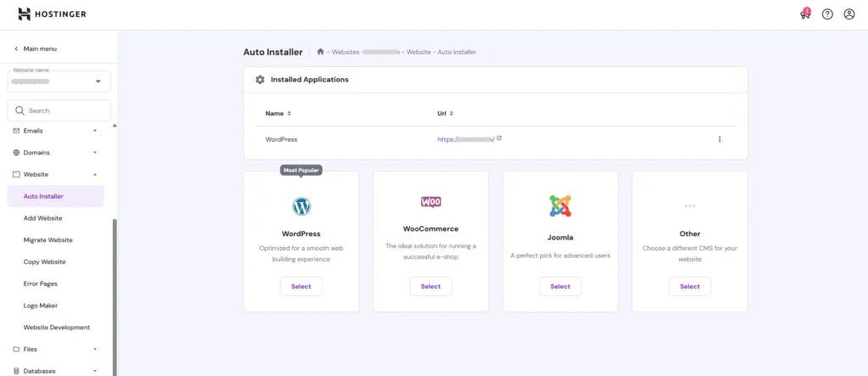The height and width of the screenshot is (376, 868).
Task: Select the WooCommerce application
Action: coord(431,287)
